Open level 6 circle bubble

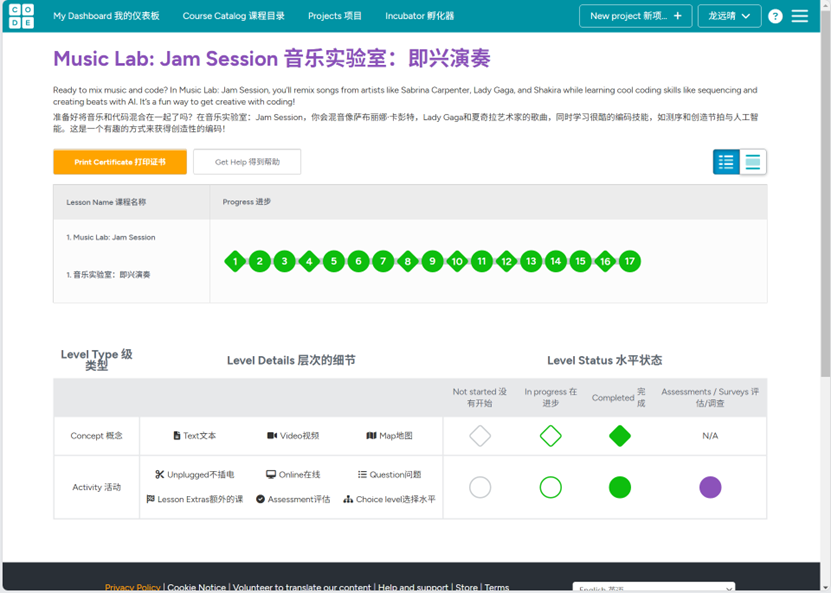358,261
